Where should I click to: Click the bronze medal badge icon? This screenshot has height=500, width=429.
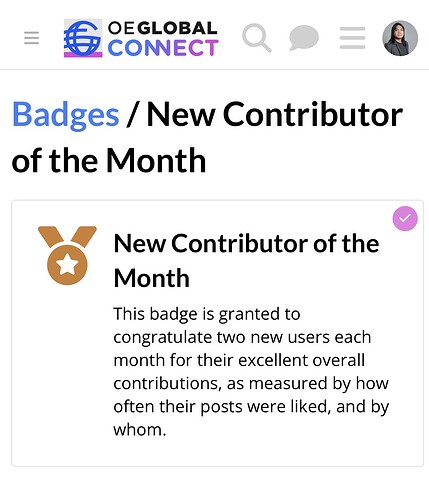[67, 255]
